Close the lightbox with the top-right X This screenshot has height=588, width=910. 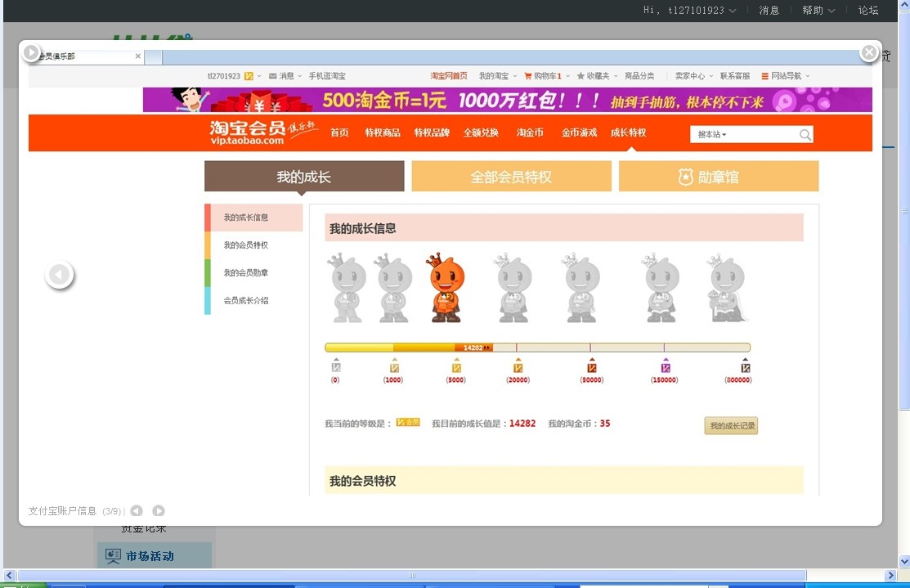click(868, 53)
